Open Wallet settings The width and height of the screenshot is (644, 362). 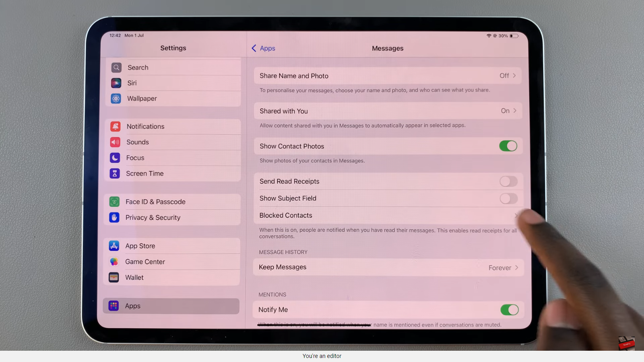[x=172, y=277]
